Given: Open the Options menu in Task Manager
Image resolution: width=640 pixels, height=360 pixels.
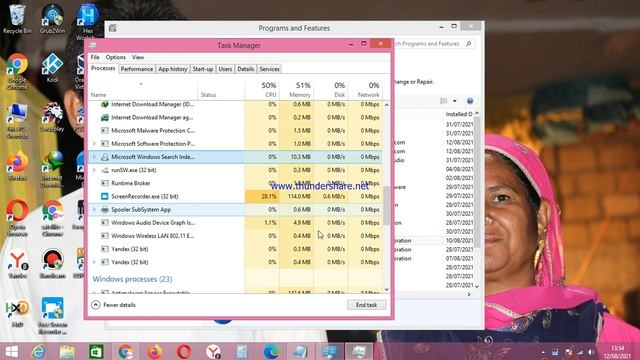Looking at the screenshot, I should [116, 57].
